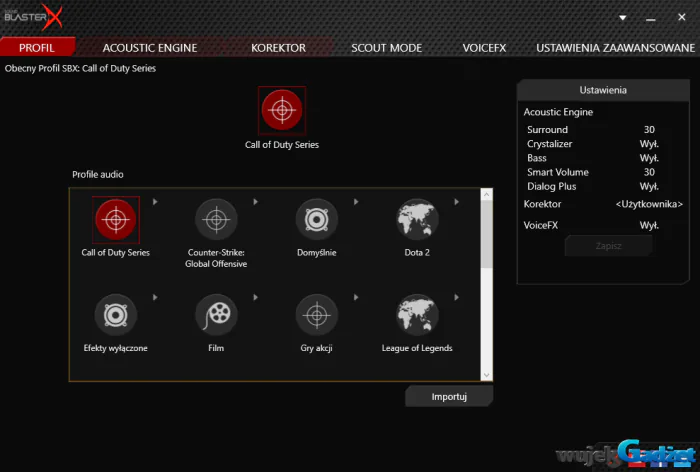Select the Call of Duty Series profile icon in list
The width and height of the screenshot is (700, 472).
pyautogui.click(x=116, y=220)
